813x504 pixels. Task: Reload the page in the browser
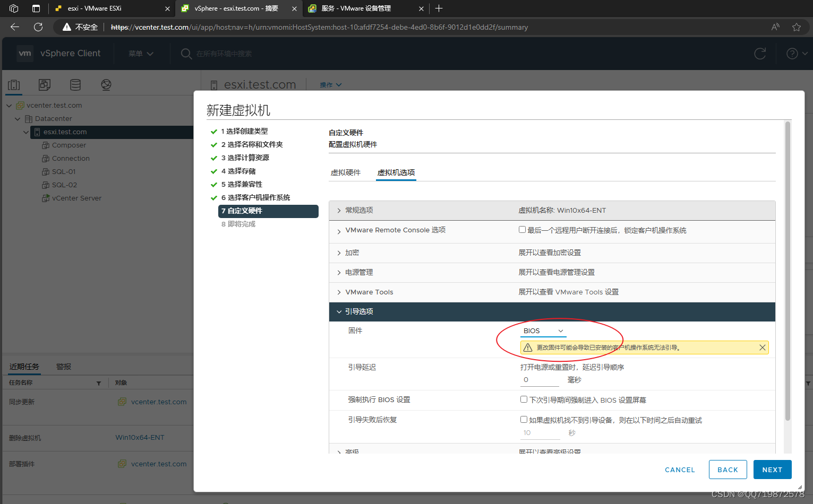[x=38, y=27]
